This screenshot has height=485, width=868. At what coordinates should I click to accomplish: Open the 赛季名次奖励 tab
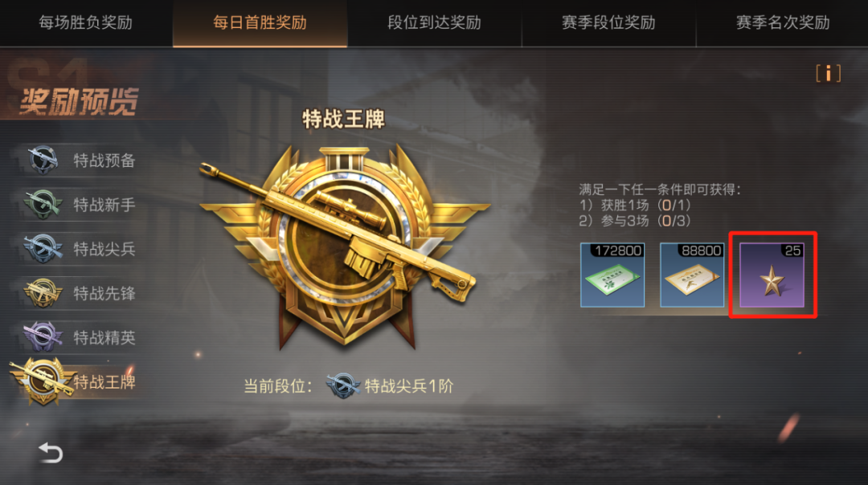pyautogui.click(x=782, y=22)
